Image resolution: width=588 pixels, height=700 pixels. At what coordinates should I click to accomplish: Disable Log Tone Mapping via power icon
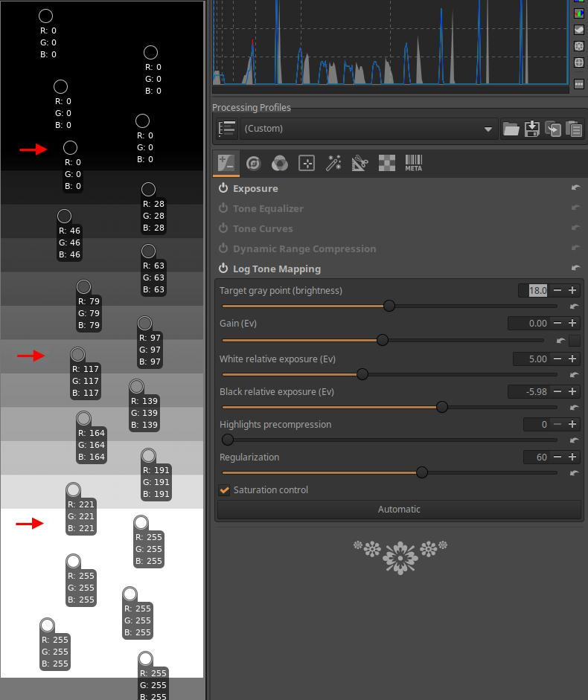[x=223, y=269]
